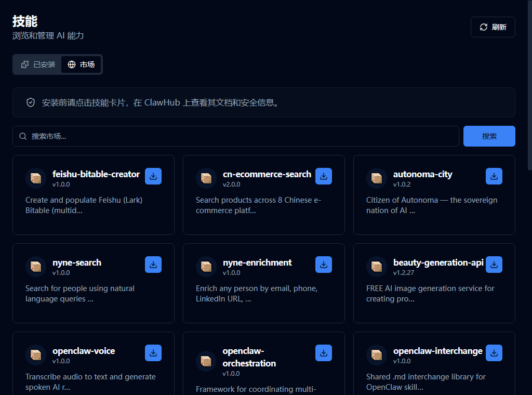The image size is (532, 395).
Task: Download the beauty-generation-api skill
Action: click(x=494, y=265)
